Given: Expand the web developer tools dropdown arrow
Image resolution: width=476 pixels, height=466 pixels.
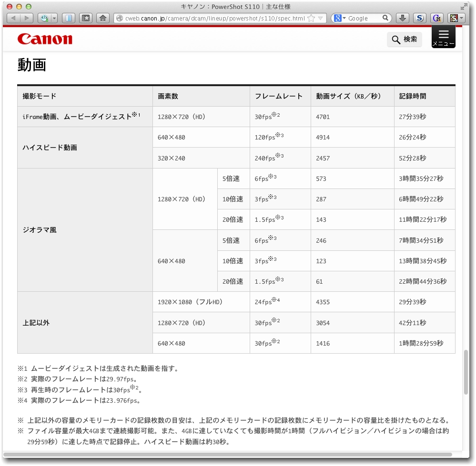Looking at the screenshot, I should click(54, 19).
